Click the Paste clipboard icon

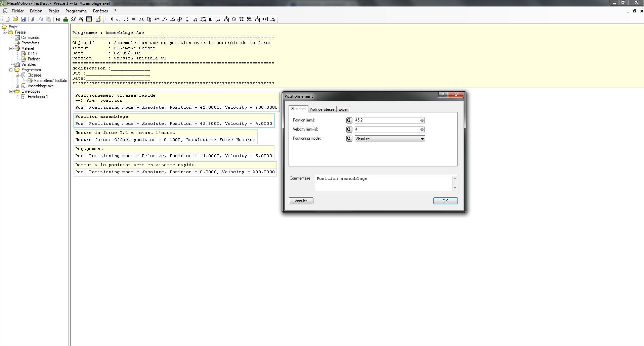(x=48, y=19)
